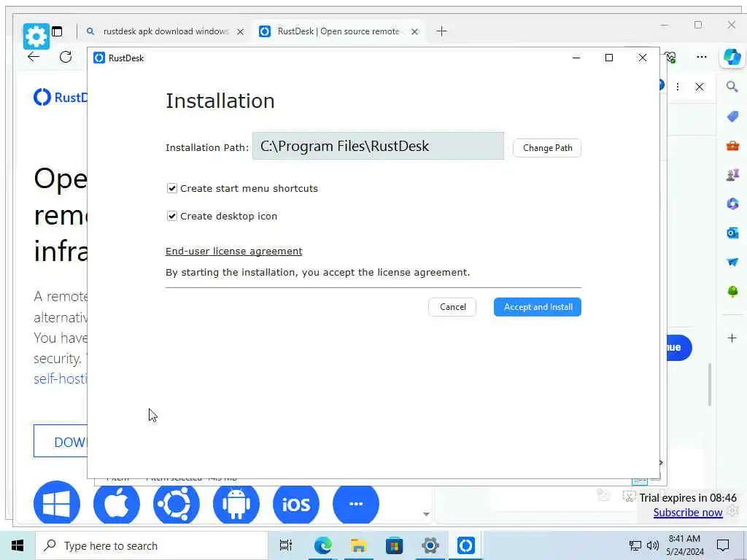Go back in the browser
Screen dimensions: 747x560
[34, 57]
